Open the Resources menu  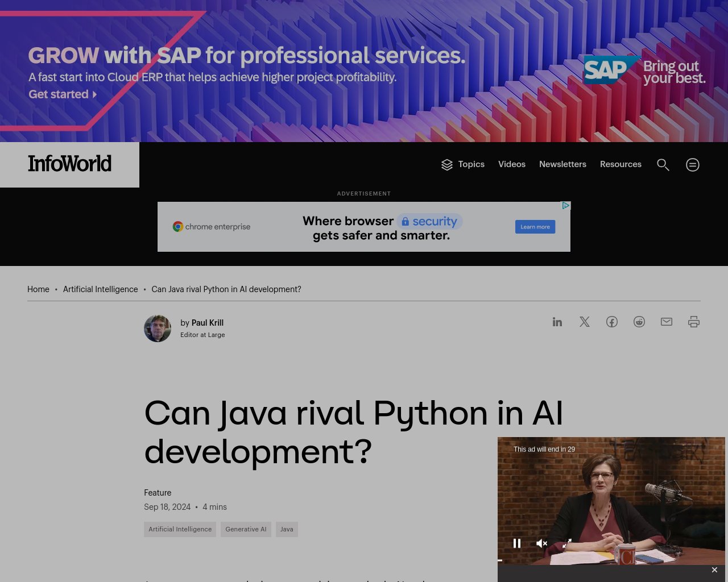pos(621,164)
